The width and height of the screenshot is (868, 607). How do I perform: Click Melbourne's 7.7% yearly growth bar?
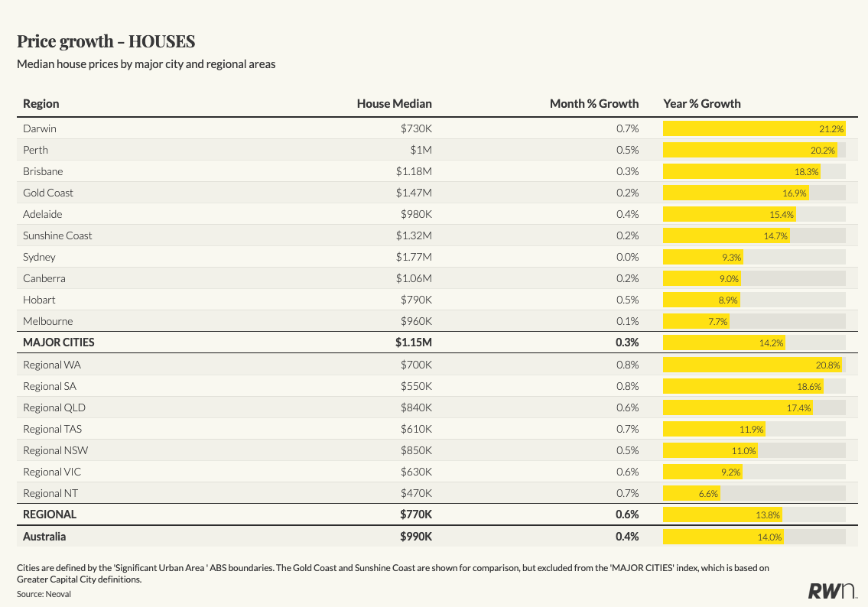(696, 321)
